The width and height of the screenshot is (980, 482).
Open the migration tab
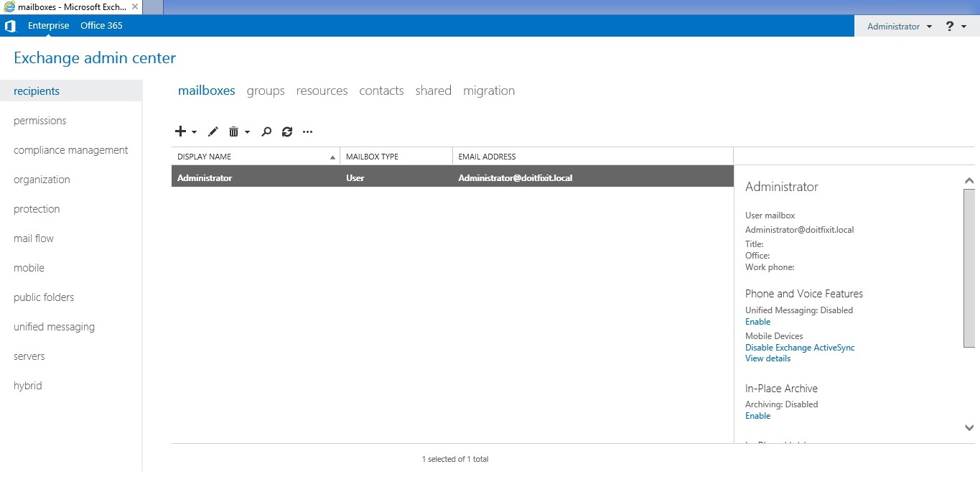[489, 91]
